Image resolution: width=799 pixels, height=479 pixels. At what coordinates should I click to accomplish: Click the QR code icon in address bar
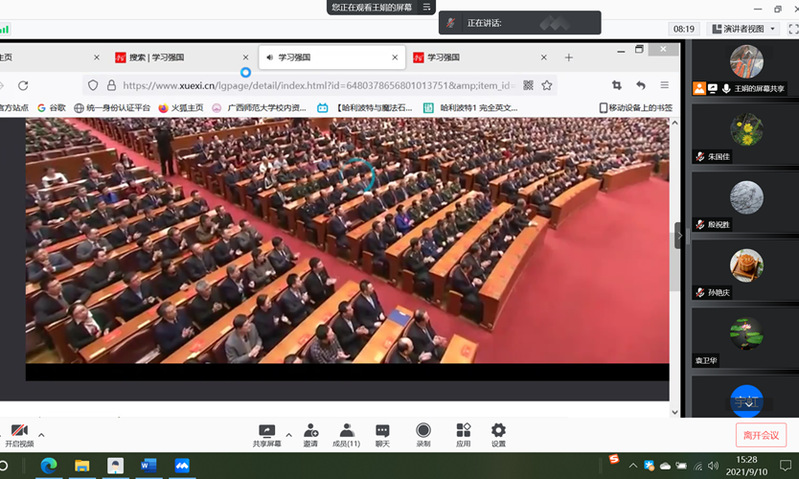pyautogui.click(x=528, y=85)
